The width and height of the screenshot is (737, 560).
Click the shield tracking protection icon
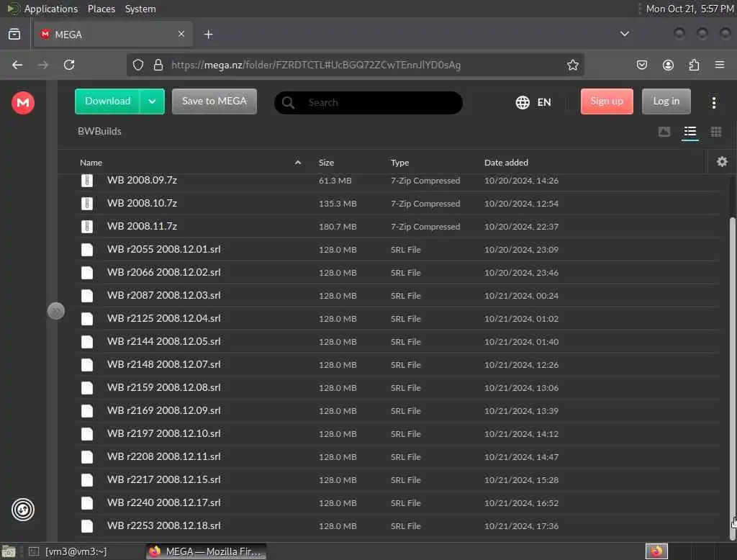point(137,65)
